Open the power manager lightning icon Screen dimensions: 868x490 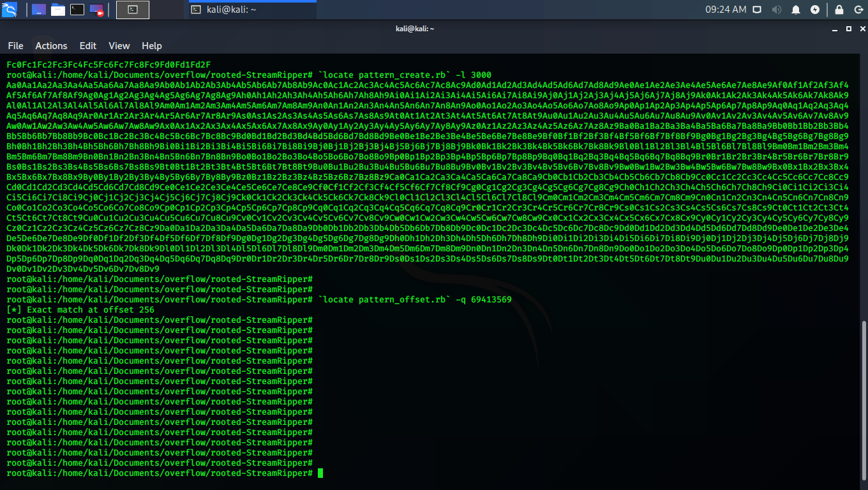815,10
